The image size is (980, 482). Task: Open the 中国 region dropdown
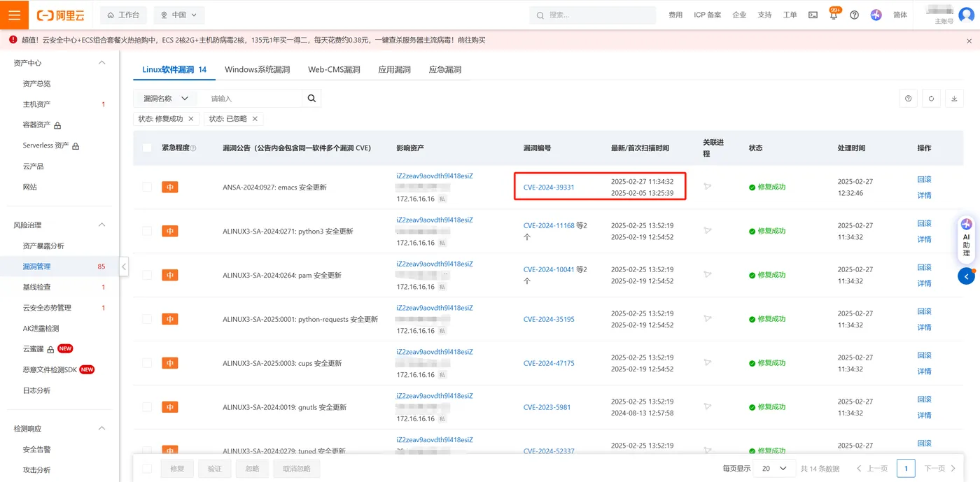178,15
